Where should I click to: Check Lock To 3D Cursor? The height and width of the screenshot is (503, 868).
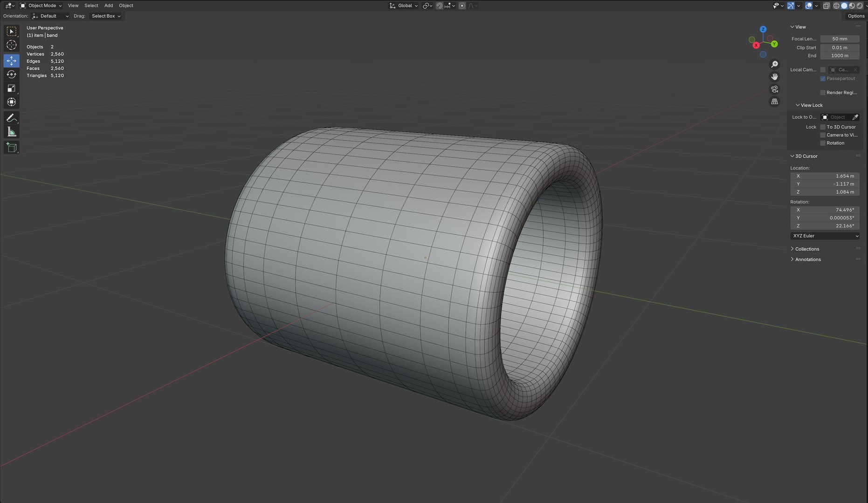[823, 127]
